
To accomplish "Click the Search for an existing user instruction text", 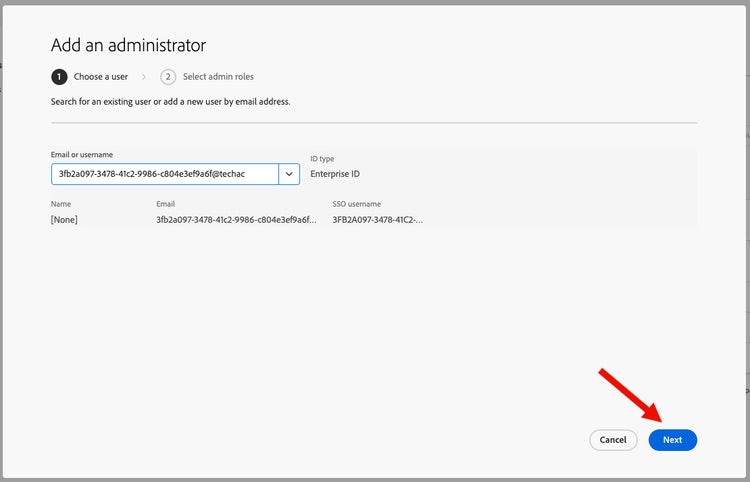I will pyautogui.click(x=170, y=102).
